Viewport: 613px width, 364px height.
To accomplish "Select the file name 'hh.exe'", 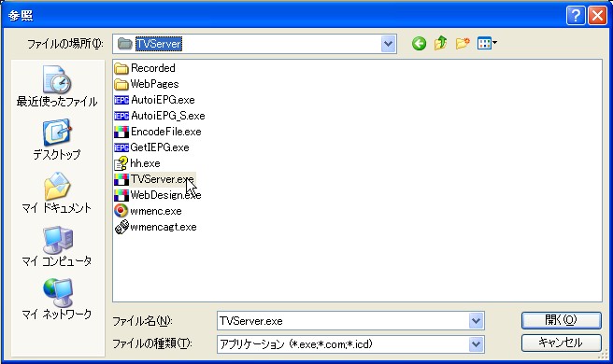I will pos(145,163).
